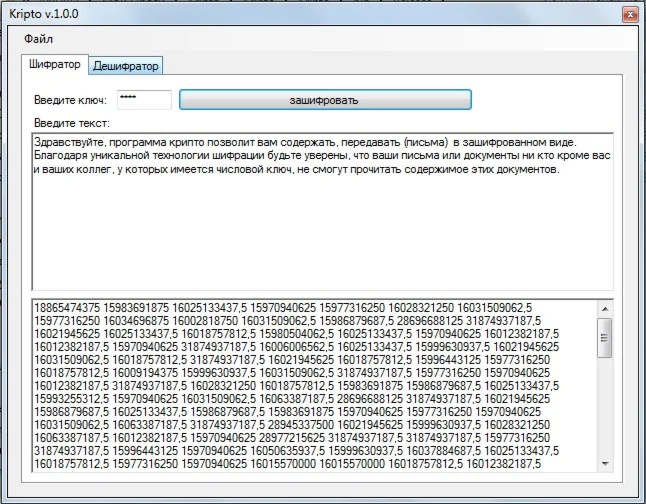Select the Шифратор tab
This screenshot has height=504, width=646.
click(x=55, y=65)
